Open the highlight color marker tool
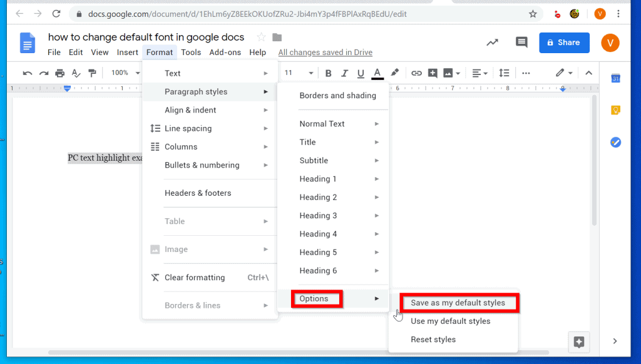This screenshot has width=641, height=364. point(394,73)
